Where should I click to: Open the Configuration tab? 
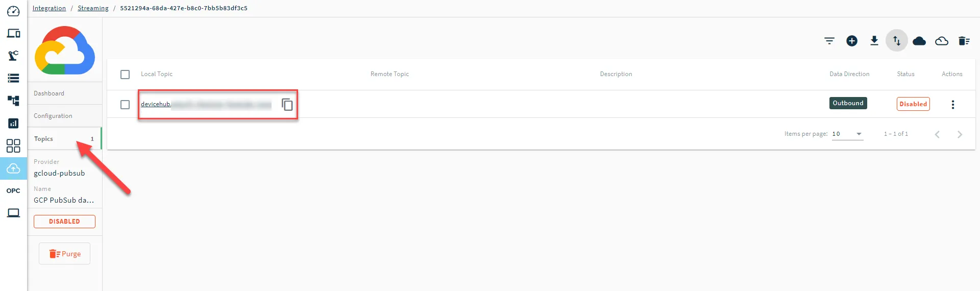(65, 116)
